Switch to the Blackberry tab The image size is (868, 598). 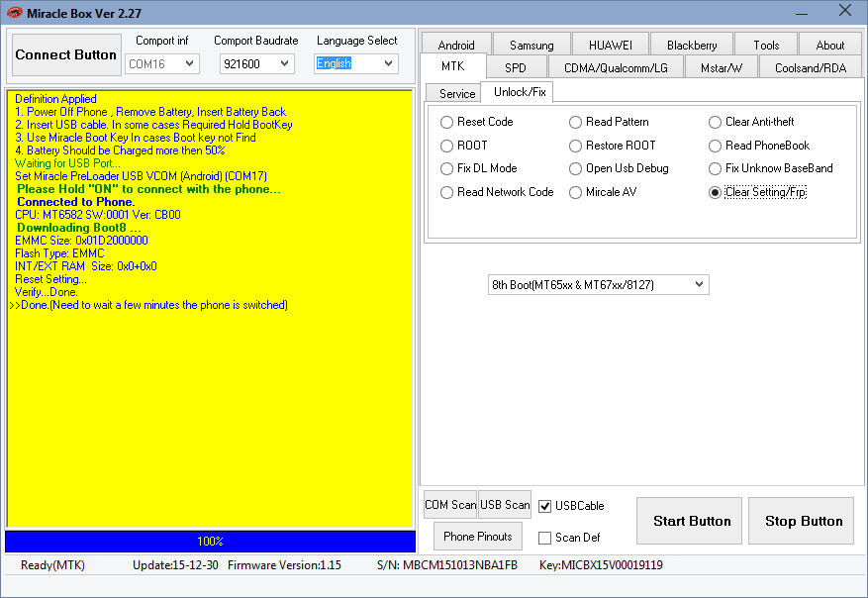pos(692,45)
